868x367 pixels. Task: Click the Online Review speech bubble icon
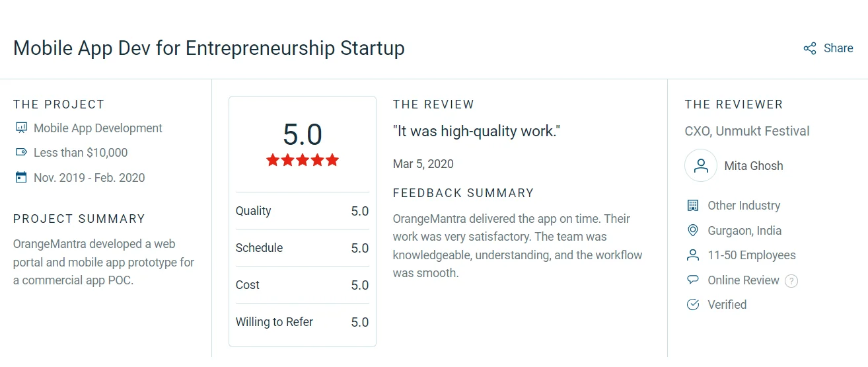693,280
